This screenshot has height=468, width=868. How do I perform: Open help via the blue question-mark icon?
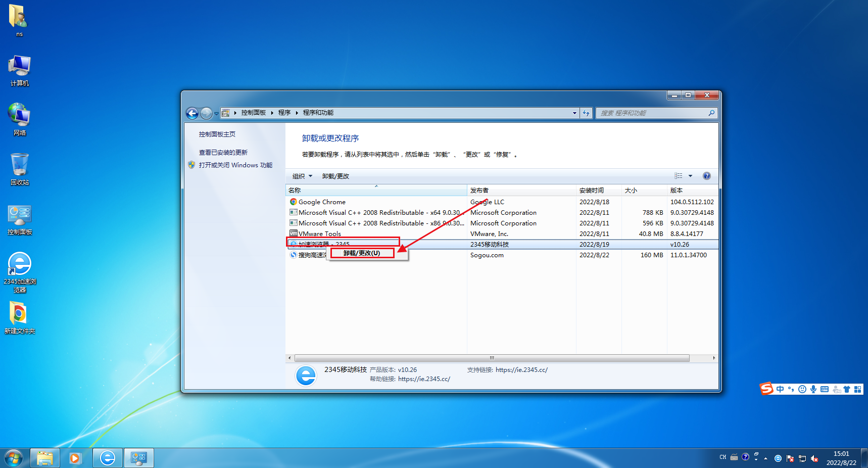pos(707,176)
